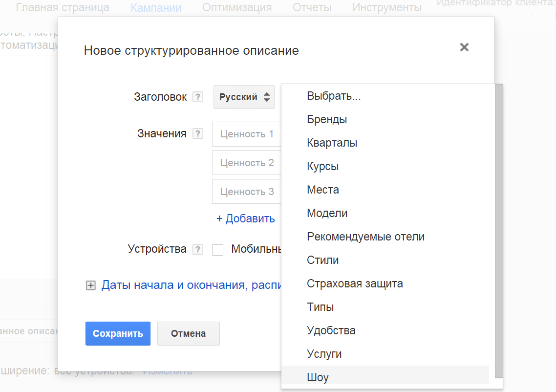This screenshot has width=556, height=392.
Task: Toggle the Мобильные devices checkbox
Action: point(218,250)
